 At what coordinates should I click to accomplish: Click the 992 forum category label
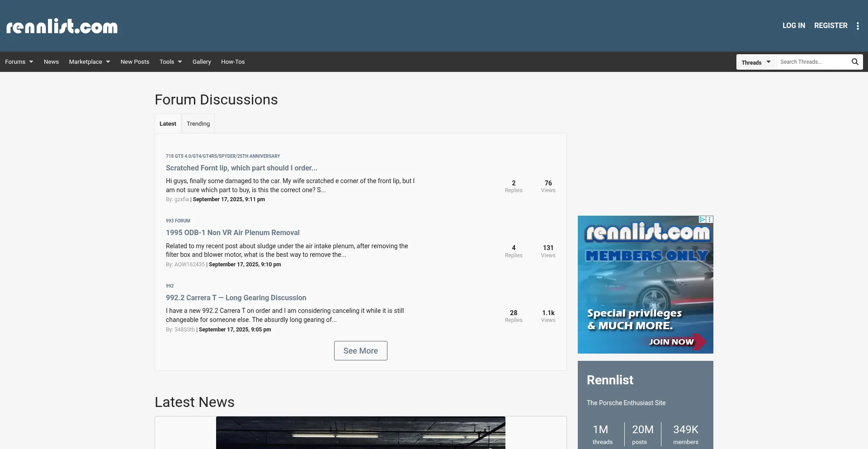tap(170, 286)
